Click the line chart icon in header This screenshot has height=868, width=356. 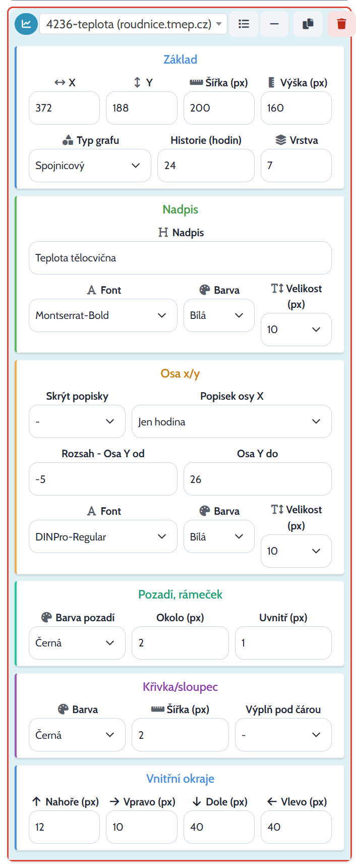(x=26, y=24)
